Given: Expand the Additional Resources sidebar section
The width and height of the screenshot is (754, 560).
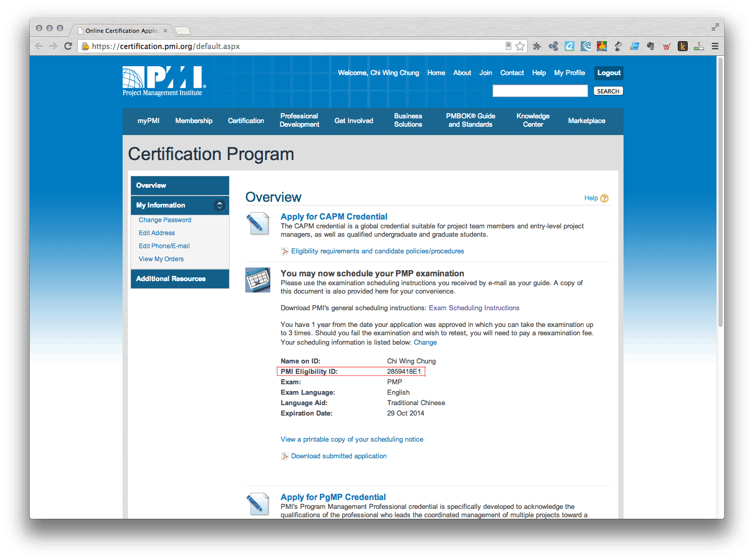Looking at the screenshot, I should (180, 279).
